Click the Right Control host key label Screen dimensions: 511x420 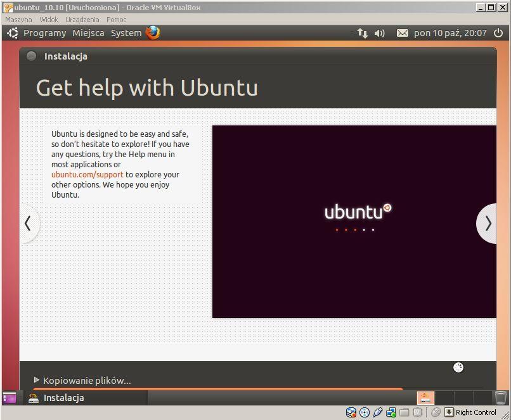pyautogui.click(x=475, y=412)
